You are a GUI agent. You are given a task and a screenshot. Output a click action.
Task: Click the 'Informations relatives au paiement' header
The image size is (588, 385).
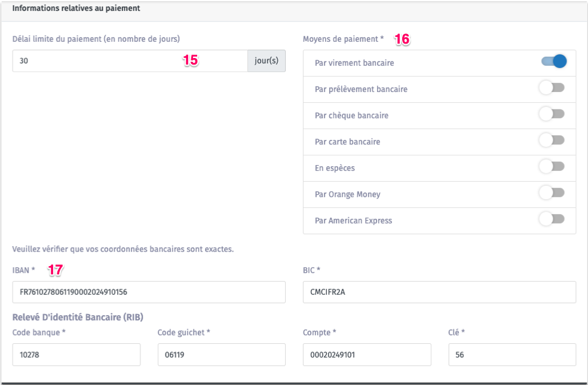pyautogui.click(x=76, y=9)
